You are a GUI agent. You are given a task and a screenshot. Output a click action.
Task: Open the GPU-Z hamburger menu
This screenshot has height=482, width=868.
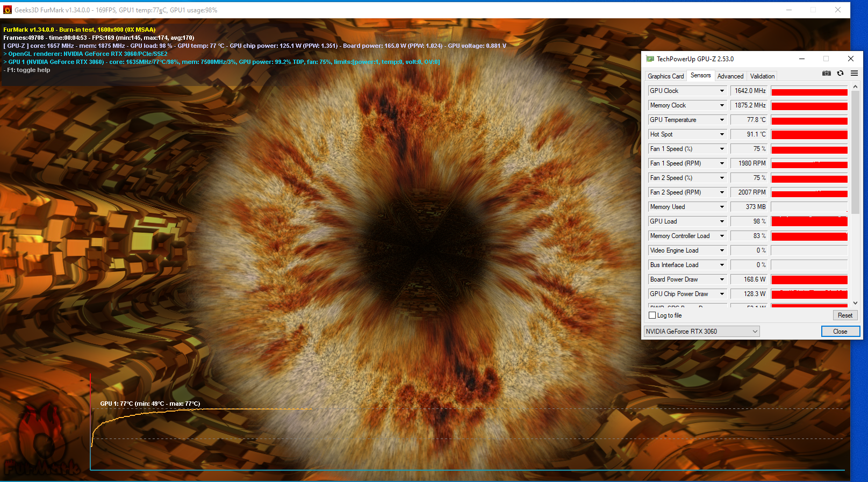(854, 74)
